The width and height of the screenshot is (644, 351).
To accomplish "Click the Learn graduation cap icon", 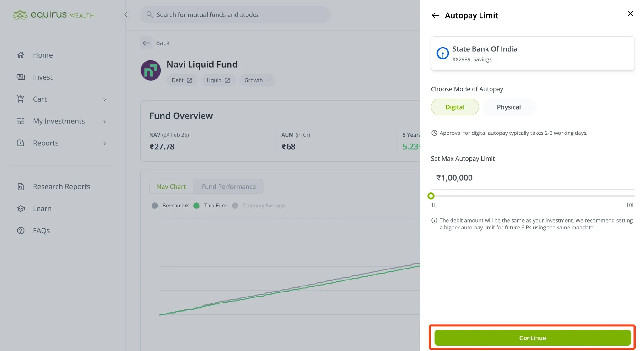I will [x=21, y=209].
